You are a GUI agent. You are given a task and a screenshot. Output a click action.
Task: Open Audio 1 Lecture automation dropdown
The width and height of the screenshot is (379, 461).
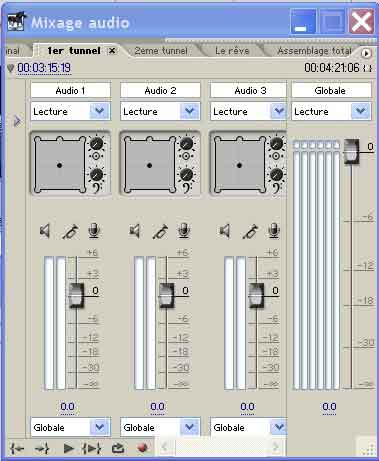click(99, 111)
